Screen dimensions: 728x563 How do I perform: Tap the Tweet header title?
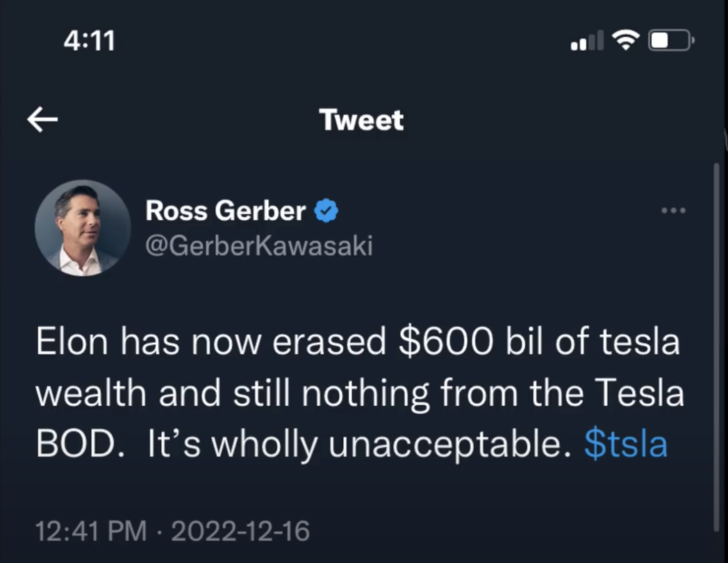click(361, 120)
